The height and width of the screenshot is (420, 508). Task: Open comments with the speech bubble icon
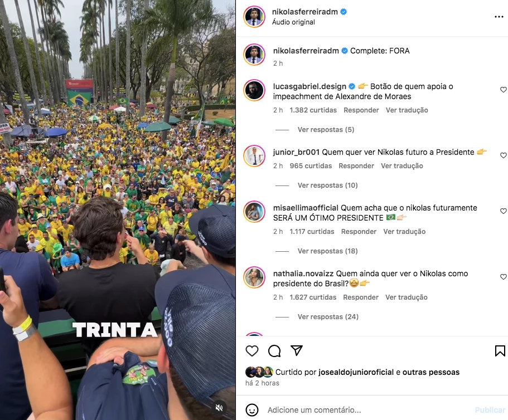[274, 351]
